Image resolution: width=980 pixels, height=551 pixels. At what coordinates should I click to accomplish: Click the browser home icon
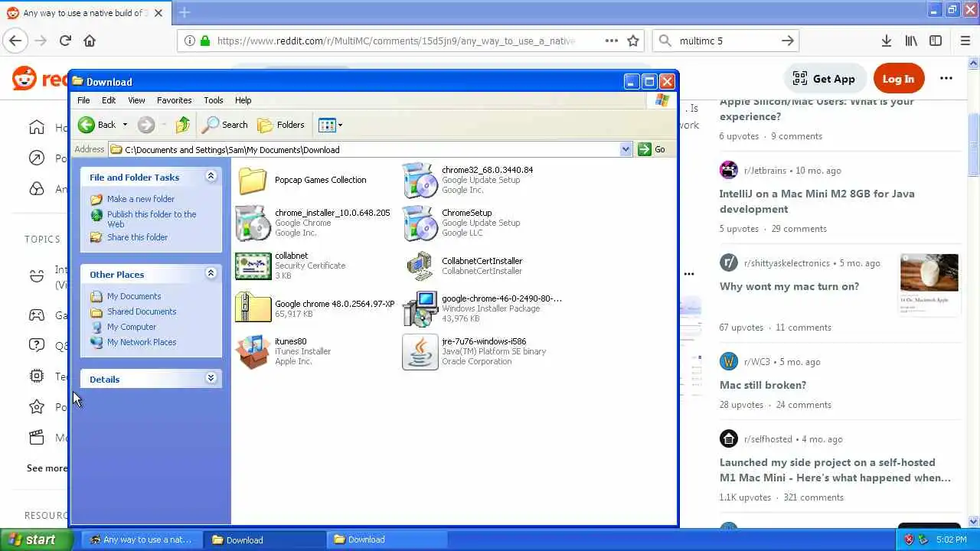(x=90, y=41)
